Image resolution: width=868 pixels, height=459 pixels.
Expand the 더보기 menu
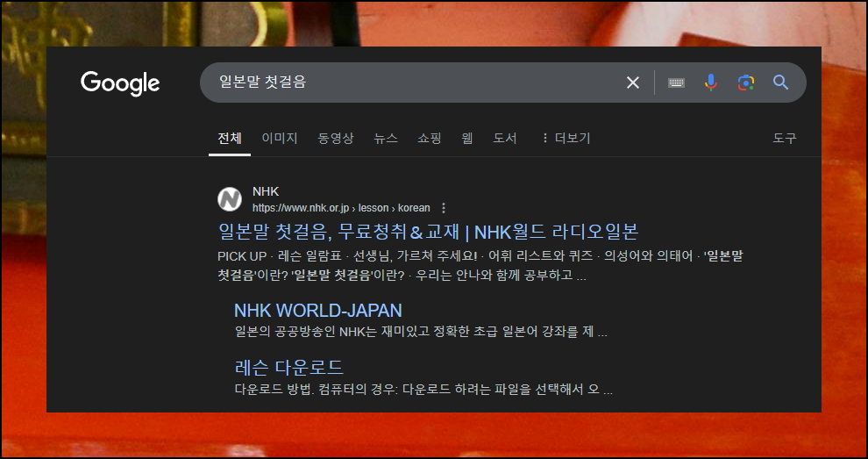(566, 138)
